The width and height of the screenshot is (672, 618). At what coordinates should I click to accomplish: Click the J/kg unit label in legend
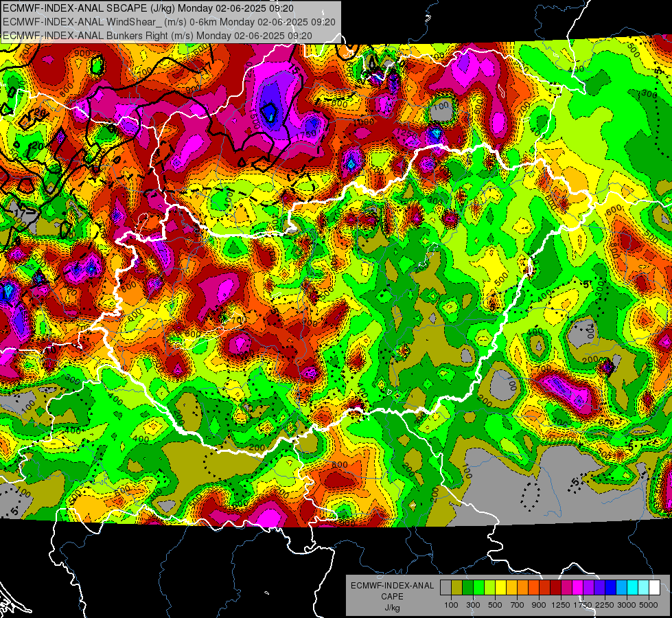pos(392,608)
